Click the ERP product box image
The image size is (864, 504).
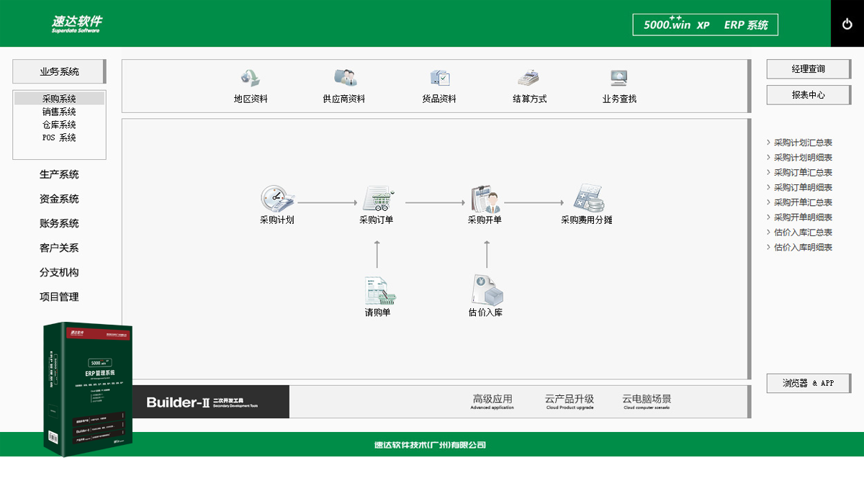pyautogui.click(x=88, y=389)
